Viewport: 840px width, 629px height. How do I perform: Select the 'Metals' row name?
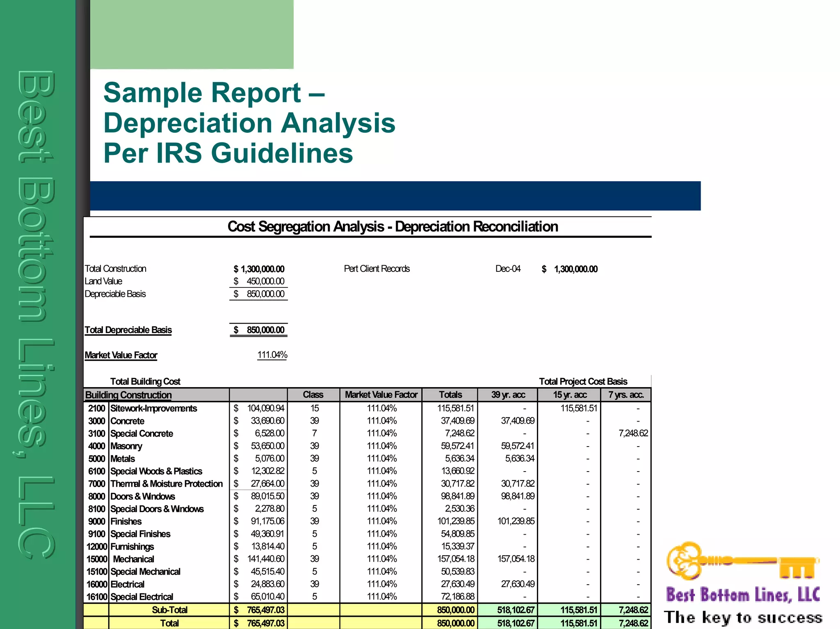tap(123, 459)
